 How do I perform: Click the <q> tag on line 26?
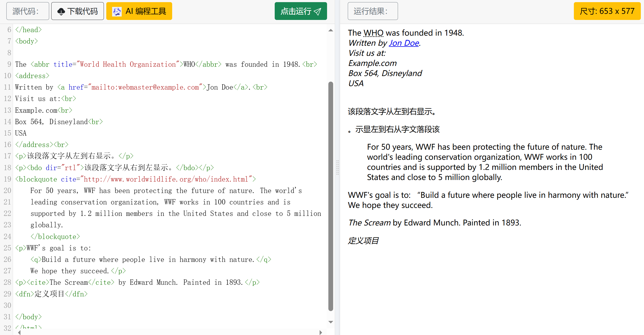pyautogui.click(x=36, y=259)
